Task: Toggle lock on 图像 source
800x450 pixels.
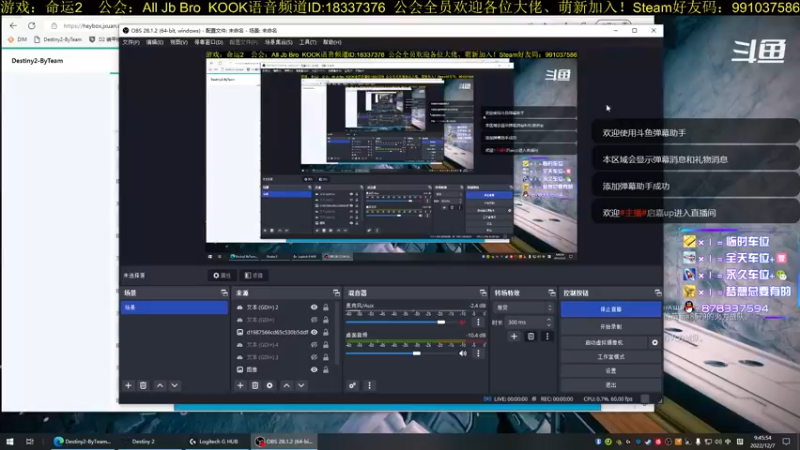Action: [326, 369]
